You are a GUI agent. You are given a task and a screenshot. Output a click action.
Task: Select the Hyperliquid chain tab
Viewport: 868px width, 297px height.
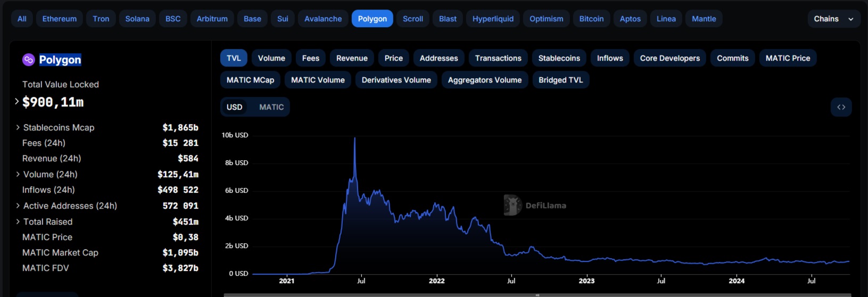(493, 19)
